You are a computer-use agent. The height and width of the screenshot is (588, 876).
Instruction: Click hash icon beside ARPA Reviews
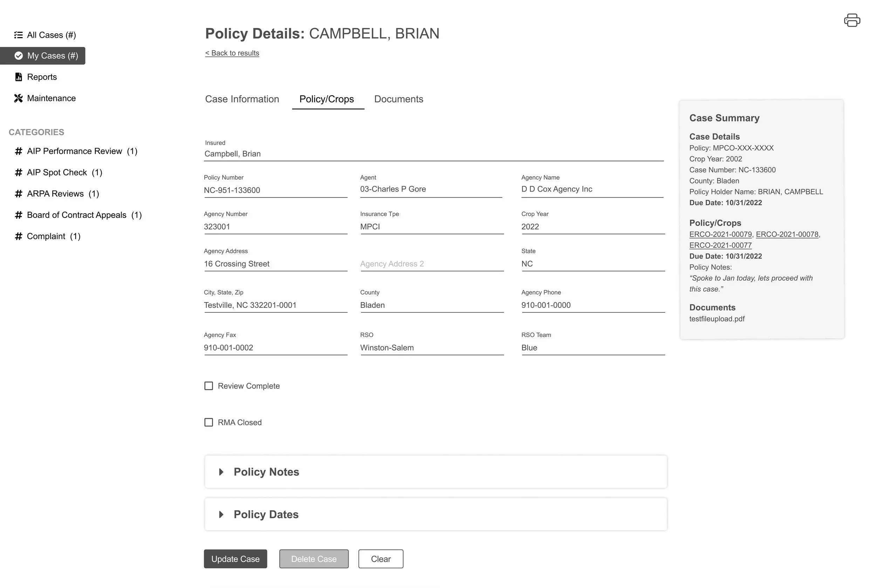point(18,194)
